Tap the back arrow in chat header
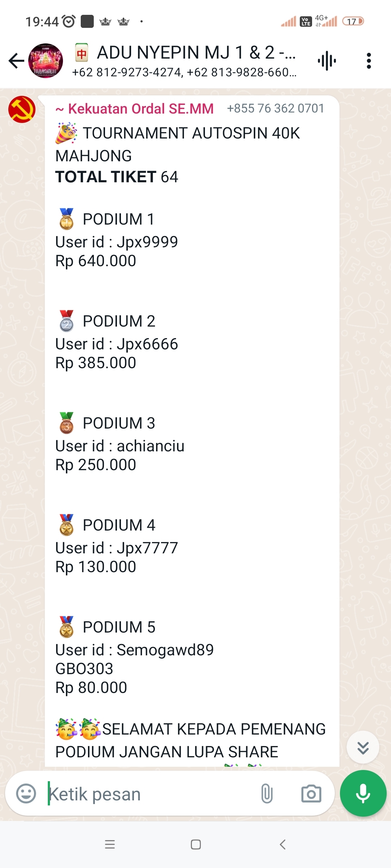Screen dimensions: 391x868 (x=16, y=61)
